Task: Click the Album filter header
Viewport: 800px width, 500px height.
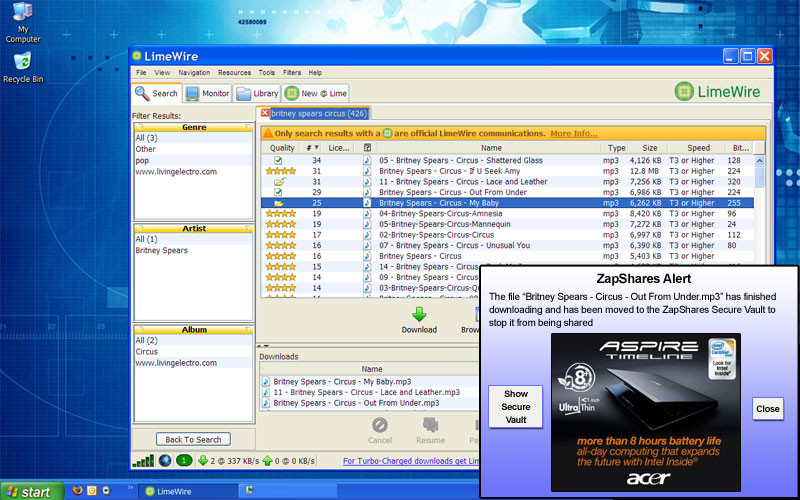Action: pyautogui.click(x=194, y=330)
